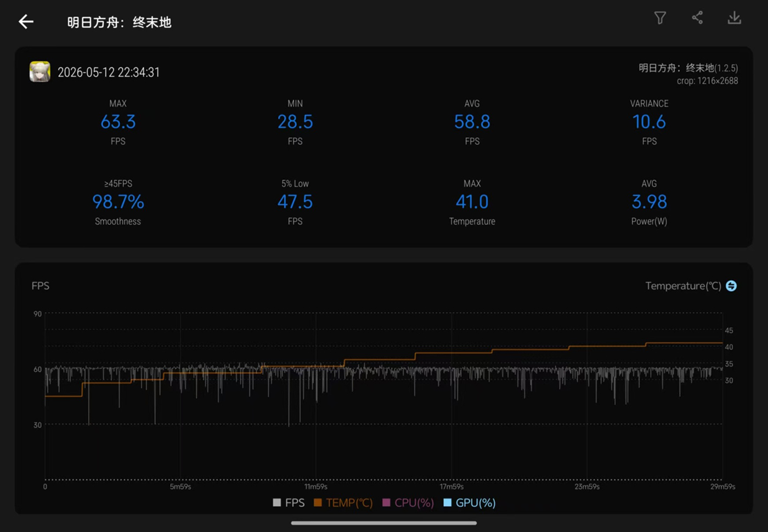Open the filter funnel icon
This screenshot has width=768, height=532.
pos(660,18)
